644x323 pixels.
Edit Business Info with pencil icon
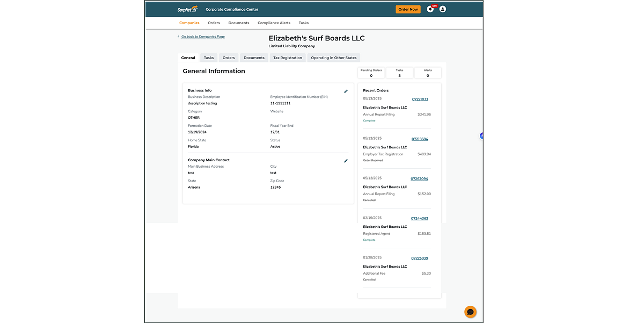point(346,91)
